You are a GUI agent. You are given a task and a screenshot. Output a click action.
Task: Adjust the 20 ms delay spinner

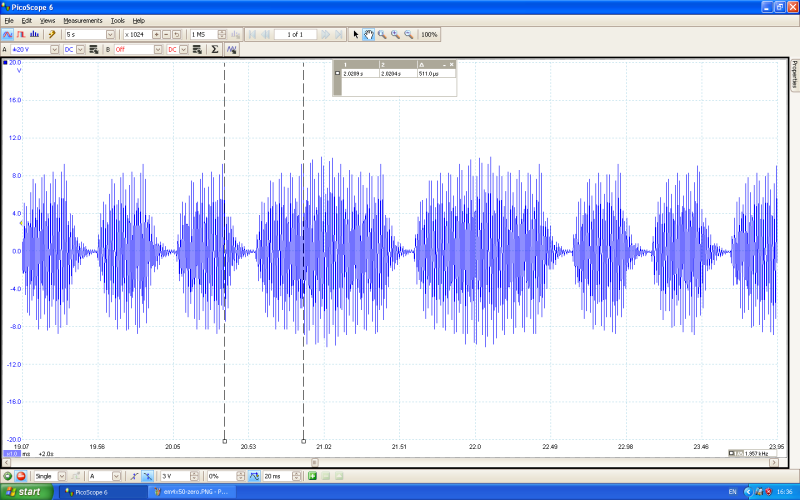(296, 476)
